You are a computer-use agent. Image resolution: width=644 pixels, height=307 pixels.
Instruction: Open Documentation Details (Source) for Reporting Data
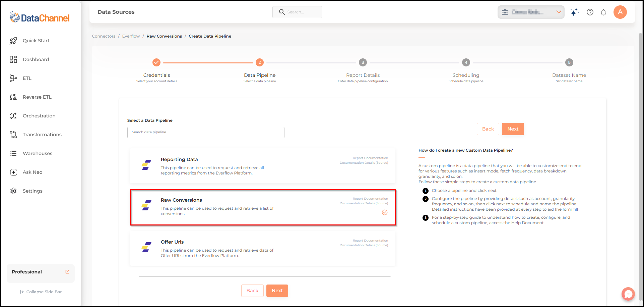point(364,163)
